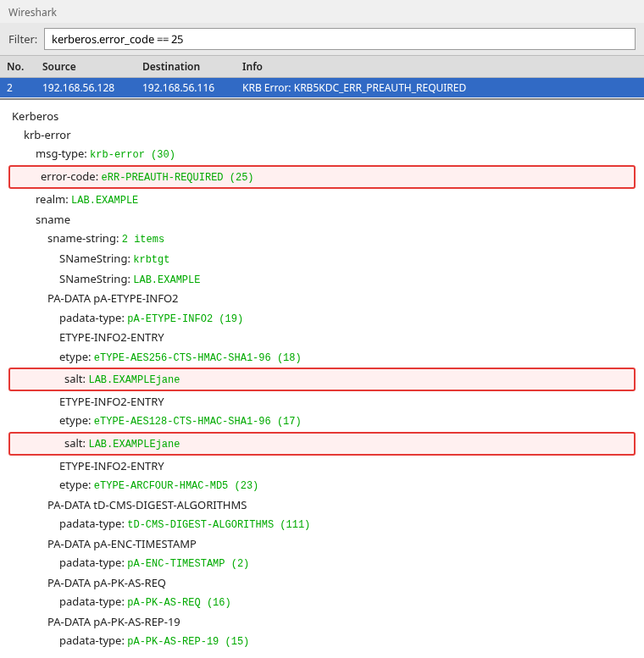Select padata-type pA-ETYPE-INFO2 (19) line
The image size is (644, 658).
coord(151,318)
